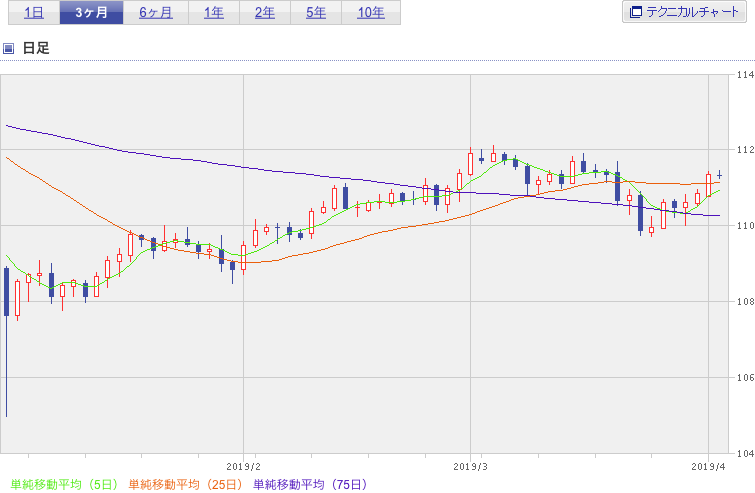Open the 6ヶ月 chart tab
This screenshot has width=755, height=493.
[x=156, y=13]
